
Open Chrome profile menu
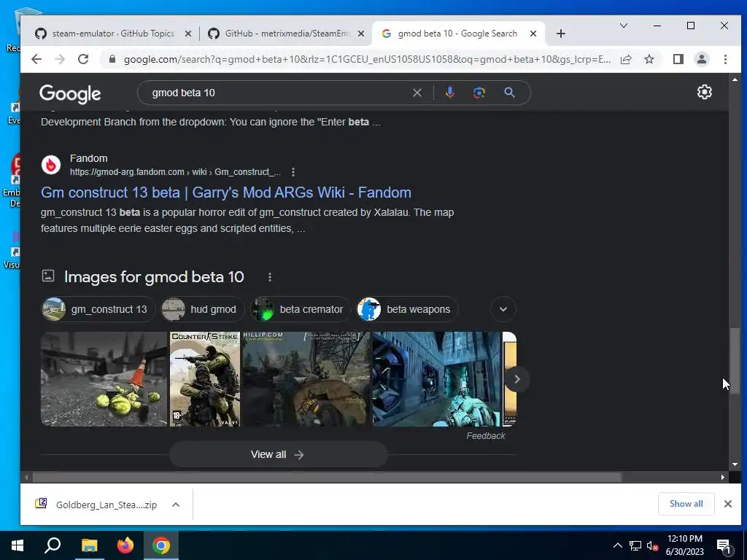tap(701, 59)
